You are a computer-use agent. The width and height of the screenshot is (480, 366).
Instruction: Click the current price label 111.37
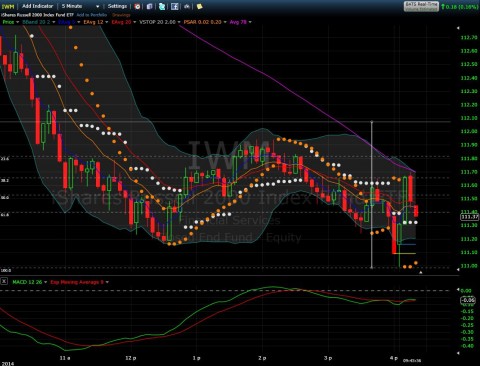point(469,217)
